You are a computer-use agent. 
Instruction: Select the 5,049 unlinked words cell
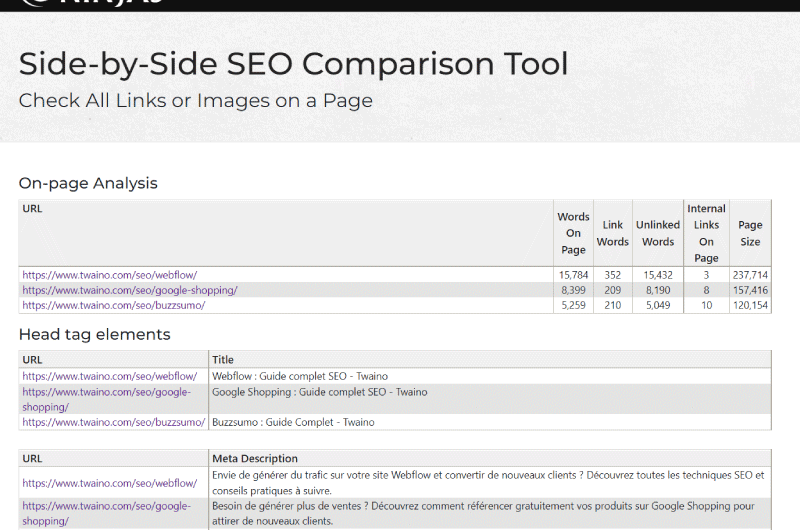(658, 306)
